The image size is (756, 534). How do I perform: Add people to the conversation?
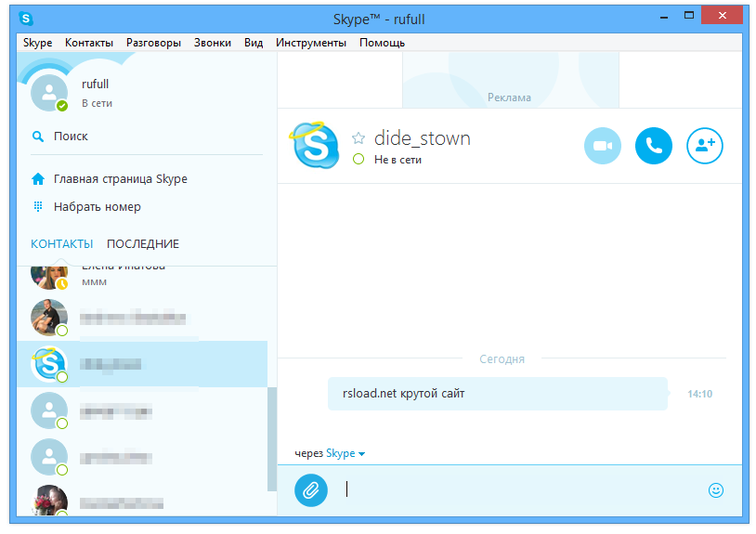pyautogui.click(x=704, y=146)
